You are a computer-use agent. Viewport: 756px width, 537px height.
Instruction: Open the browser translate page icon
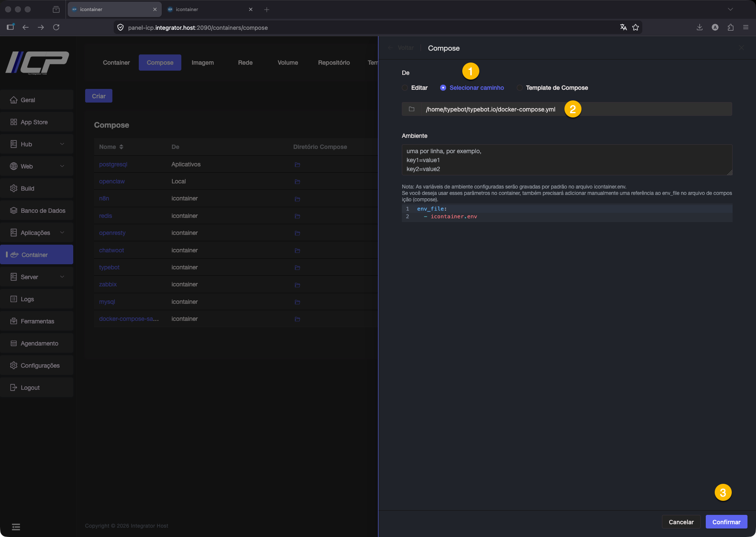pos(623,27)
